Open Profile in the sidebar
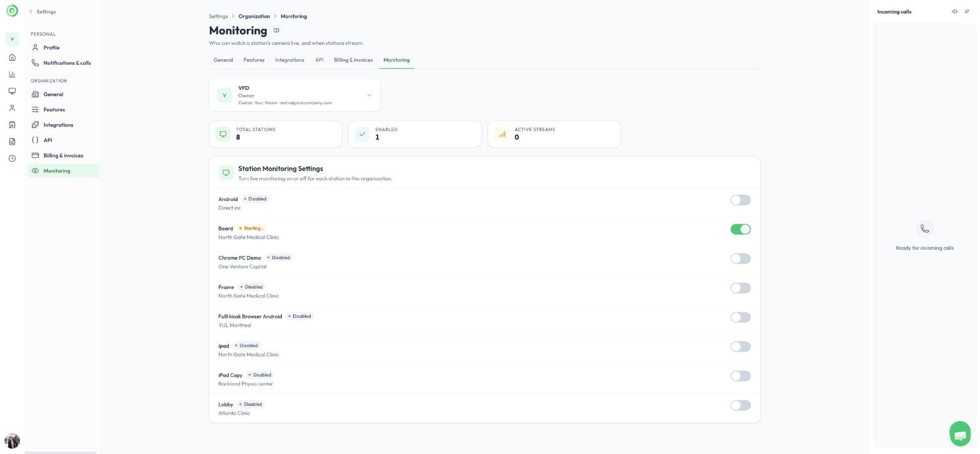 [x=63, y=47]
